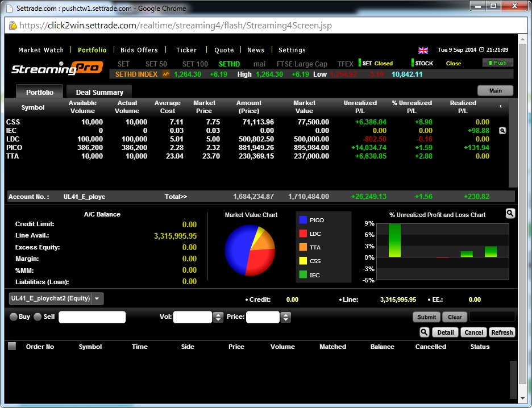This screenshot has height=408, width=532.
Task: Click the Order No column header
Action: click(x=40, y=347)
